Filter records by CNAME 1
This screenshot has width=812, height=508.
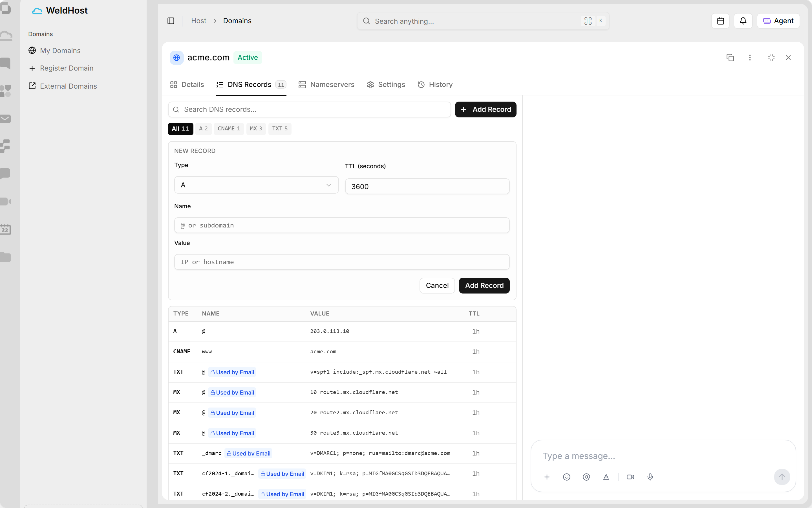(229, 129)
